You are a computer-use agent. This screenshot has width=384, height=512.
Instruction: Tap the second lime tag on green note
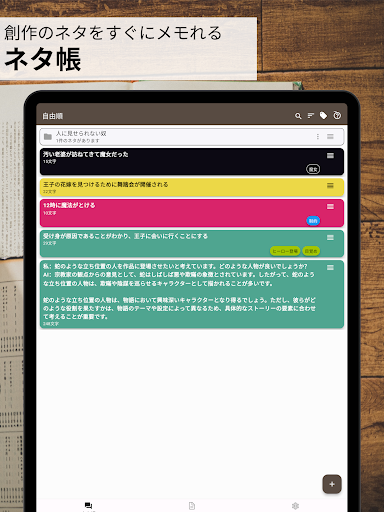tap(311, 251)
